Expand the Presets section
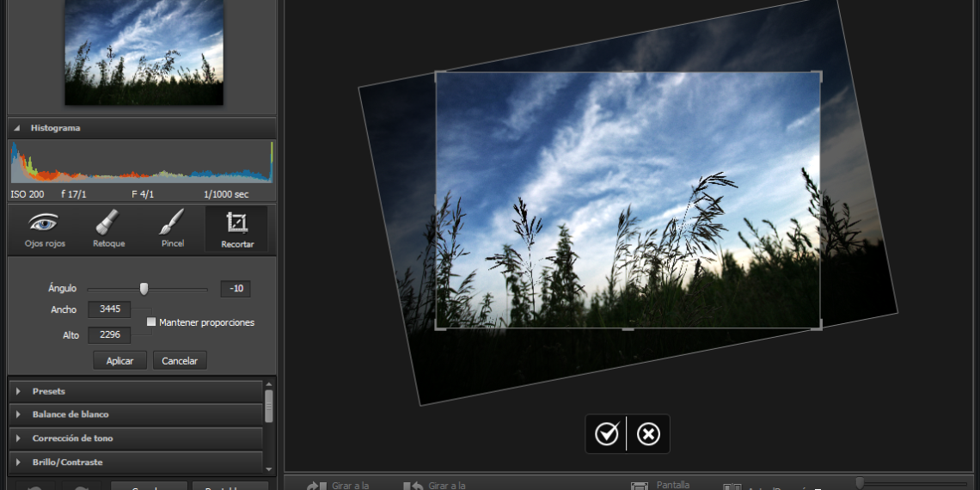Image resolution: width=980 pixels, height=490 pixels. [x=136, y=391]
